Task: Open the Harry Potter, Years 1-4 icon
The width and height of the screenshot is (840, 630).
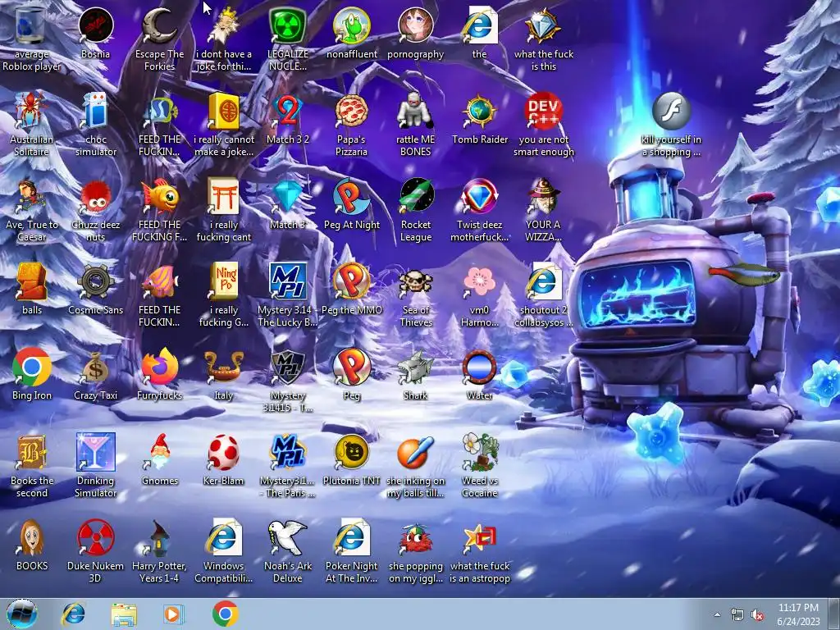Action: tap(159, 537)
